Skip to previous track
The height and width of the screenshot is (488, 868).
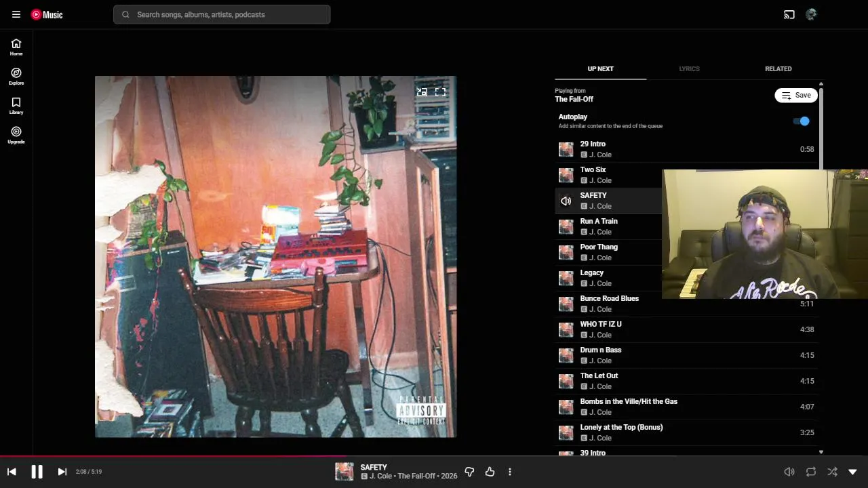click(x=12, y=472)
